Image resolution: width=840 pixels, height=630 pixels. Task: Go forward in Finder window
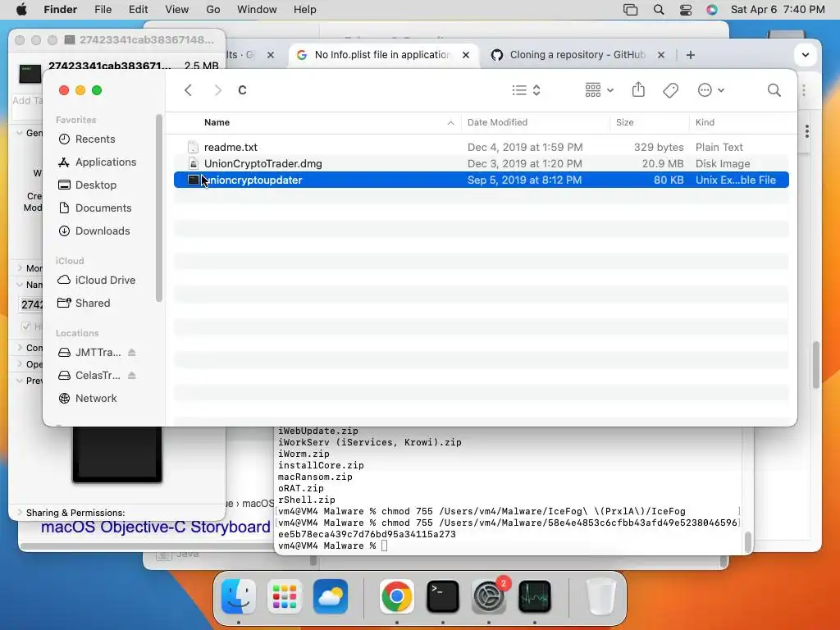click(x=217, y=90)
